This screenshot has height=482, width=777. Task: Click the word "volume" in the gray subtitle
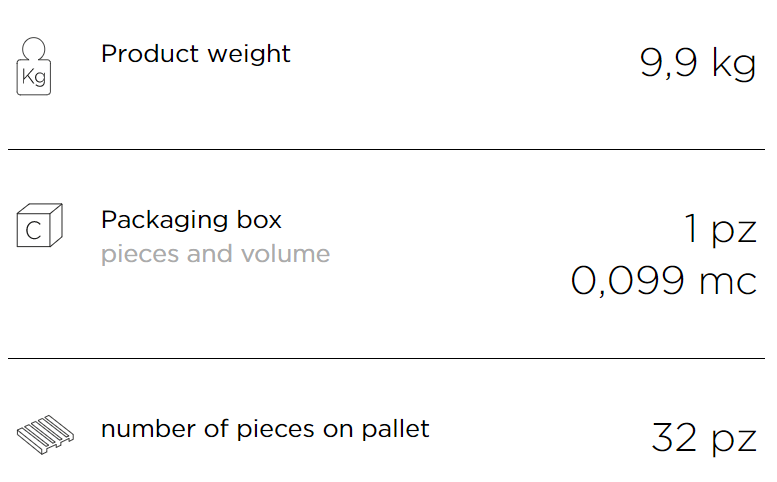(285, 254)
